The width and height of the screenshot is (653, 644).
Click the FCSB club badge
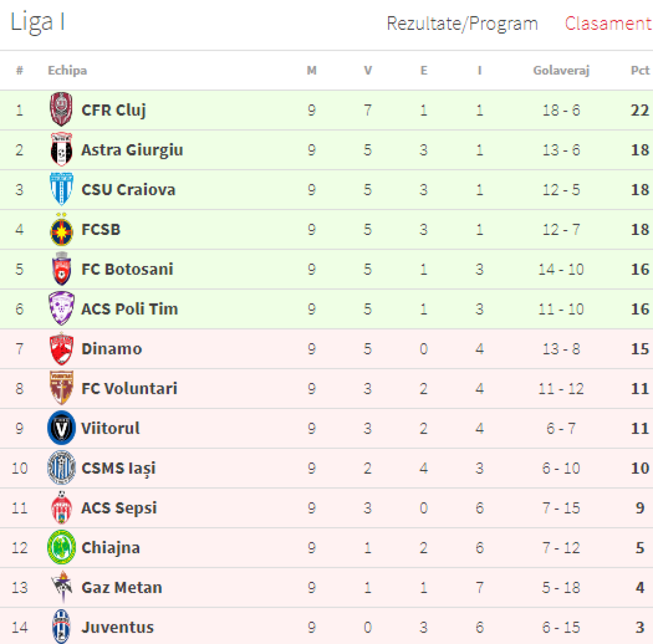click(61, 230)
